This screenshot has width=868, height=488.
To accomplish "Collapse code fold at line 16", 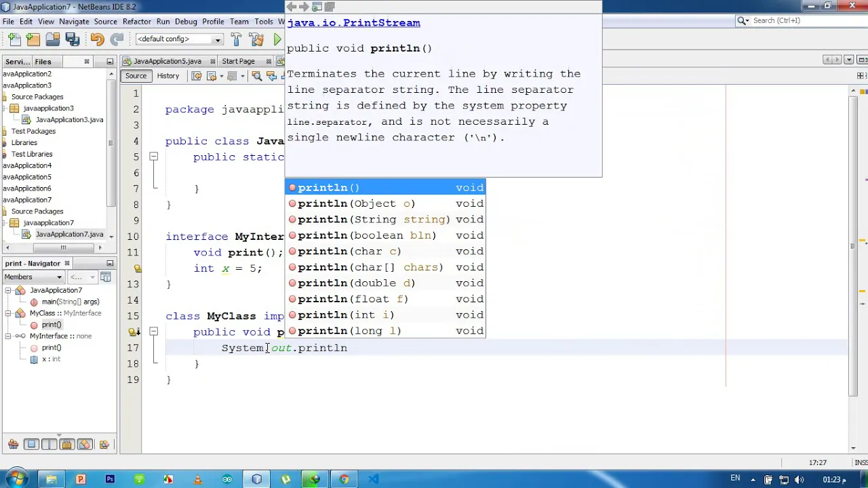I will (x=154, y=332).
